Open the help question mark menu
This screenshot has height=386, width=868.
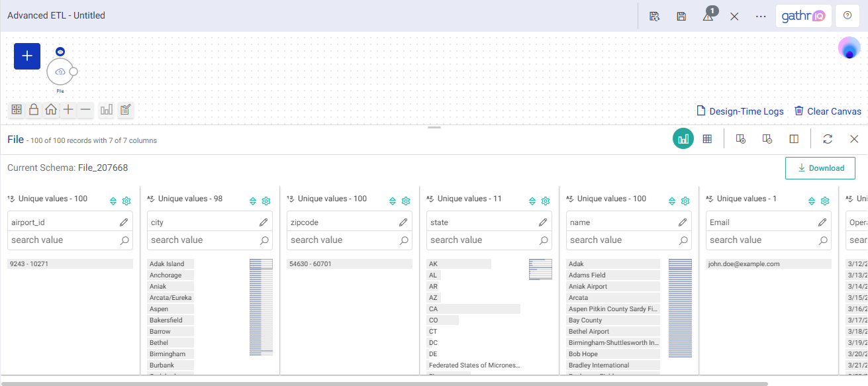(847, 15)
